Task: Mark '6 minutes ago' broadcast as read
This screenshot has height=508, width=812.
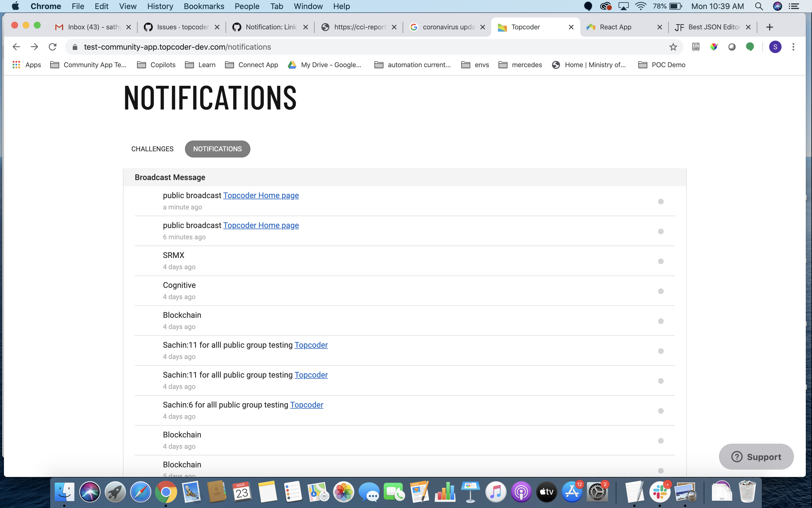Action: (x=661, y=231)
